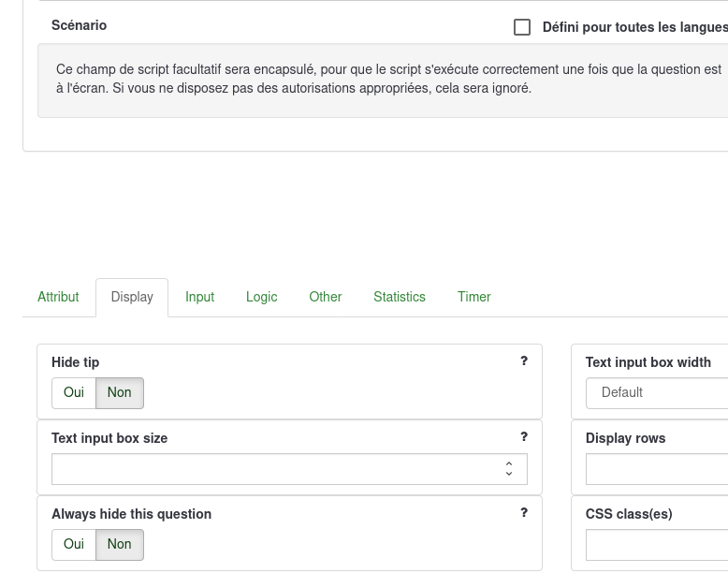Click help icon for Always hide this question

524,513
